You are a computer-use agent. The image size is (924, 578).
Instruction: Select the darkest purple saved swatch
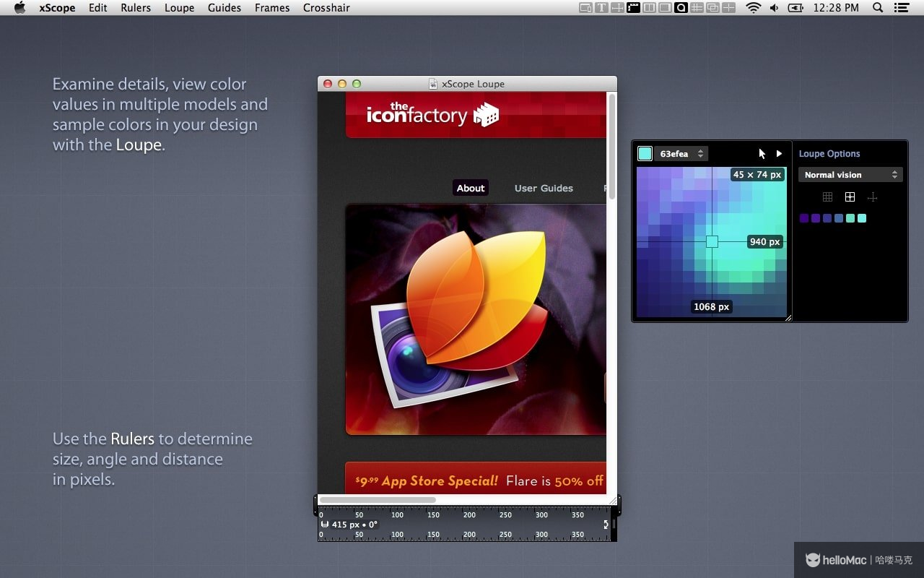point(804,218)
